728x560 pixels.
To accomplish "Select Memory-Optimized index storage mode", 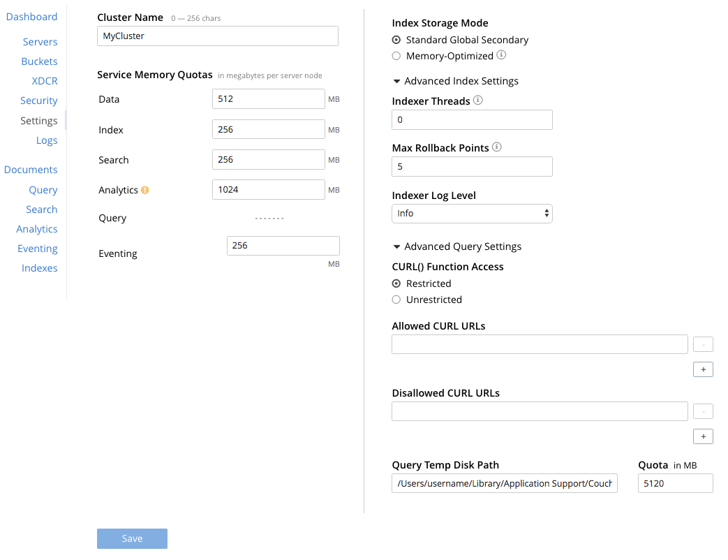I will 396,56.
